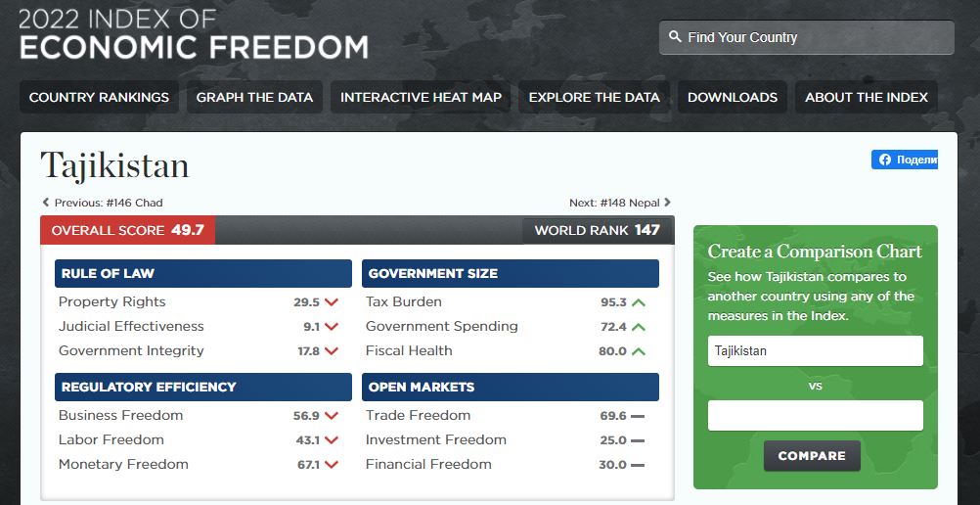Image resolution: width=980 pixels, height=505 pixels.
Task: Open About the Index page
Action: [x=867, y=97]
